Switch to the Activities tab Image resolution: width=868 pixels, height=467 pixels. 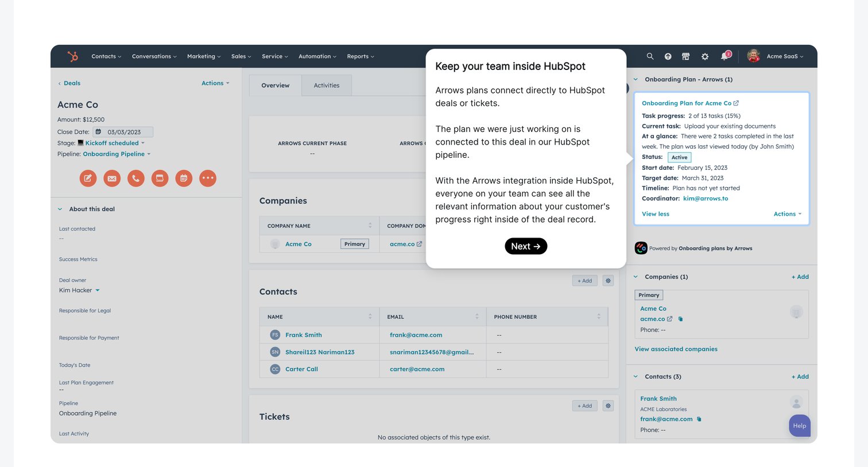[327, 85]
